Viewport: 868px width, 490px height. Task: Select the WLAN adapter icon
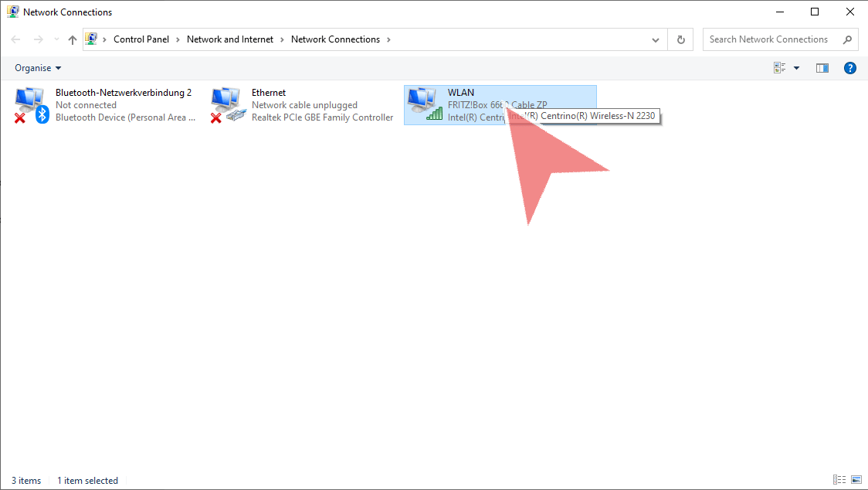424,104
